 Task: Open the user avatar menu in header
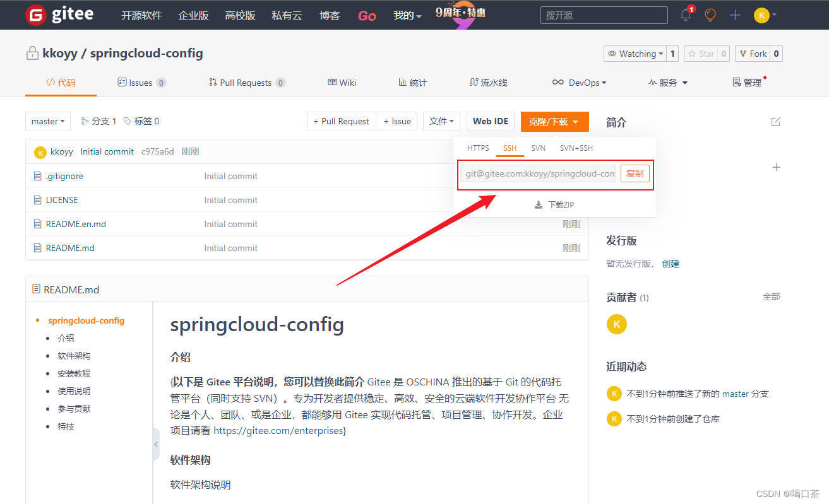coord(765,15)
